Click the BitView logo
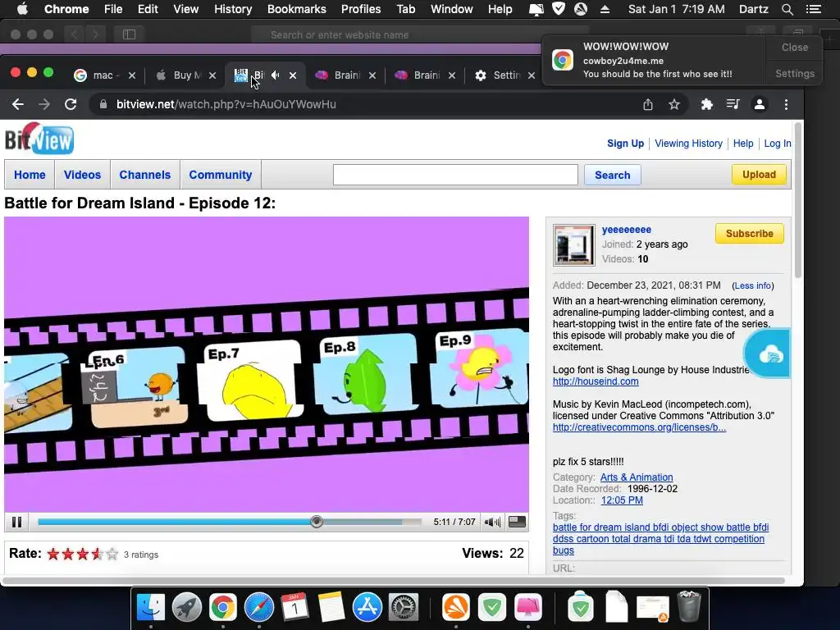840x630 pixels. point(39,139)
